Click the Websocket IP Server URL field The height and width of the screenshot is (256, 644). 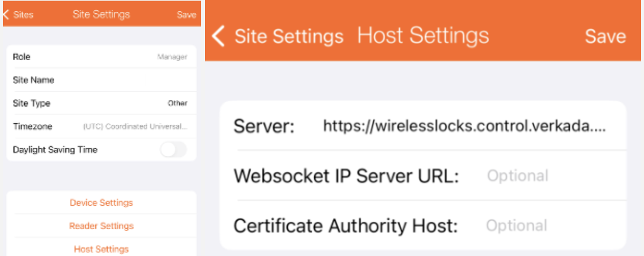tap(518, 176)
